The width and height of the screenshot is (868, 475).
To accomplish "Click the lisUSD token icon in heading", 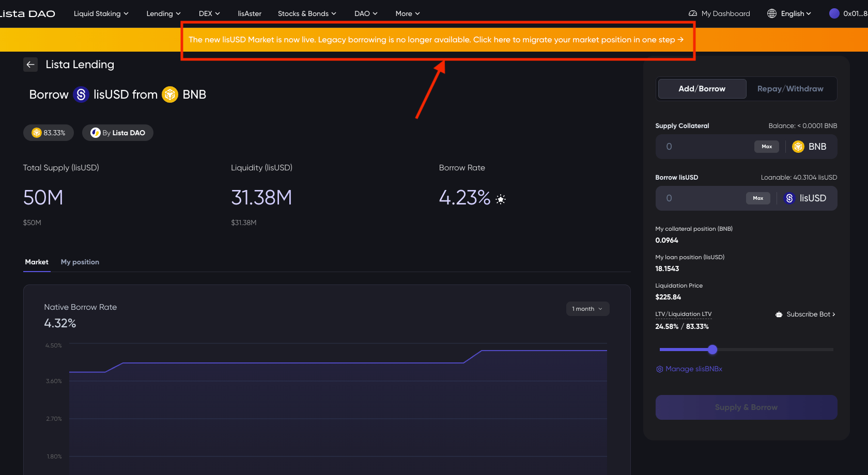I will [x=81, y=94].
